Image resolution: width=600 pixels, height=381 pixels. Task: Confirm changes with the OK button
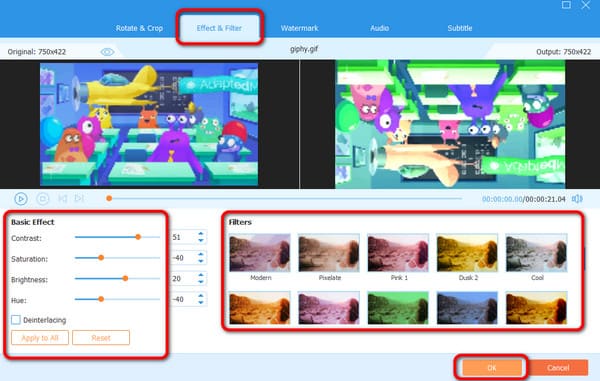[x=492, y=368]
